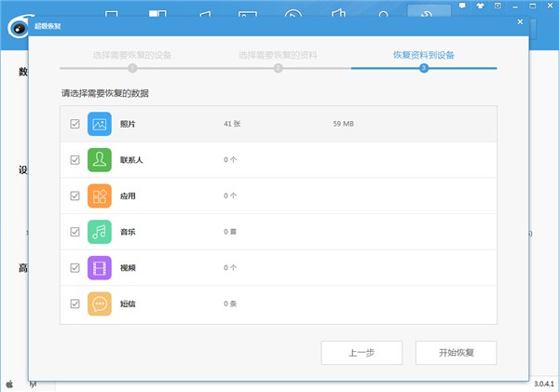Uncheck the Contacts (联系人) checkbox

pyautogui.click(x=75, y=160)
